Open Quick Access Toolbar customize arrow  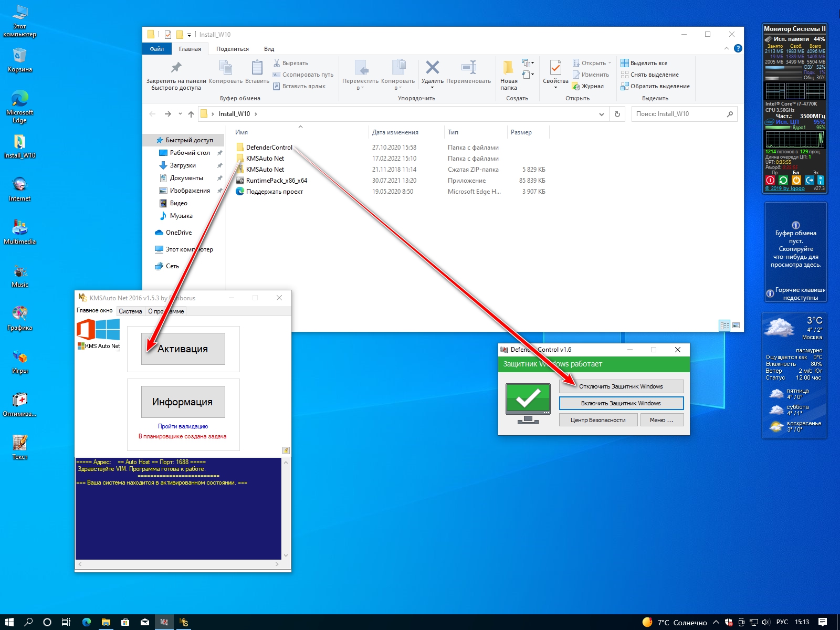190,35
